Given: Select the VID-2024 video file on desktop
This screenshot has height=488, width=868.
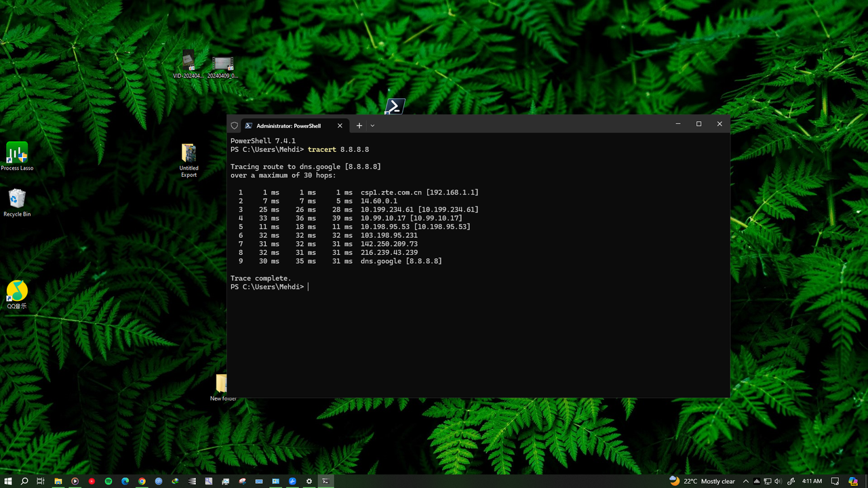Looking at the screenshot, I should tap(189, 64).
